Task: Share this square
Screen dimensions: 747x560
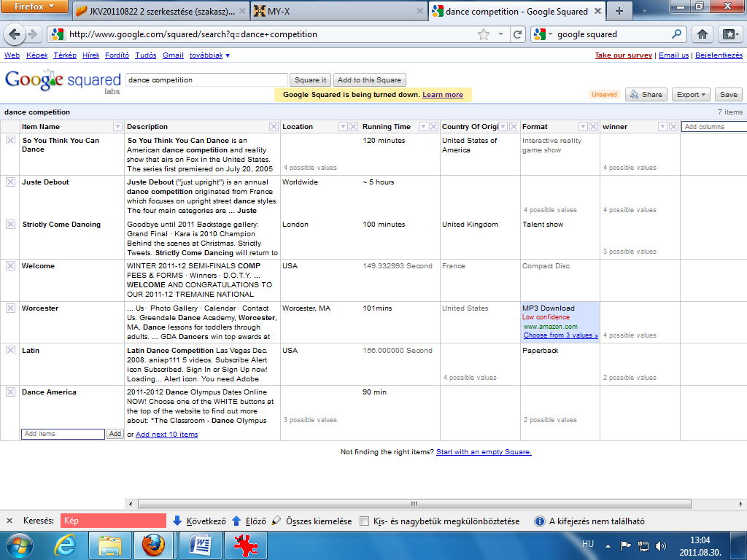Action: click(646, 94)
